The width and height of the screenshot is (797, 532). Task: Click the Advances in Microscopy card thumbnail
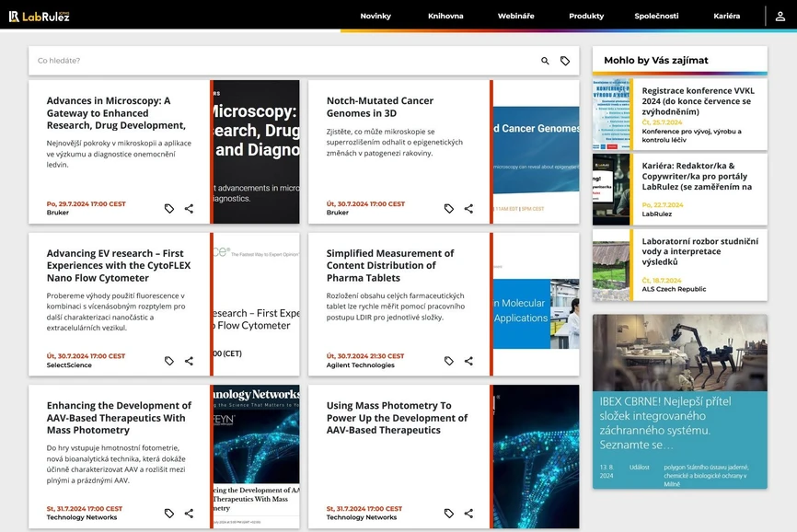coord(256,152)
